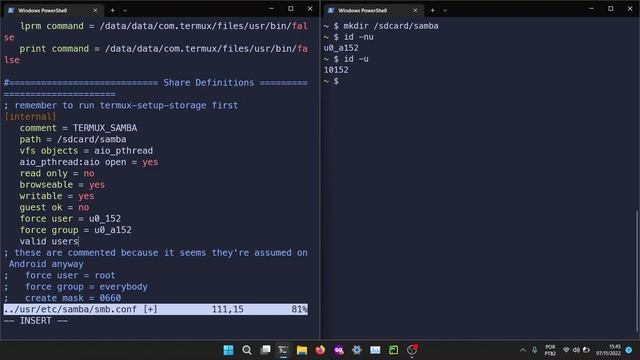This screenshot has height=360, width=640.
Task: Click the 'force user = u0_152' line
Action: tap(70, 218)
